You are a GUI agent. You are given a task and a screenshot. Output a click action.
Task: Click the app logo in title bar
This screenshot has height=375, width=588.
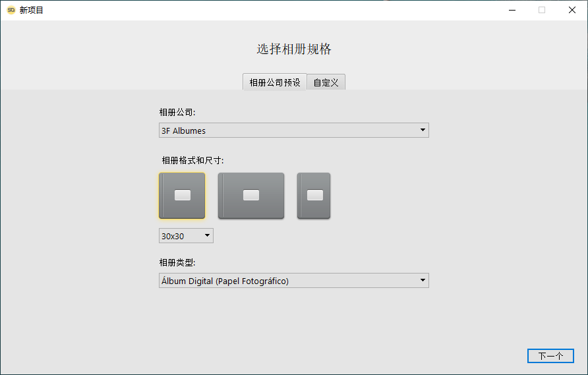point(11,10)
